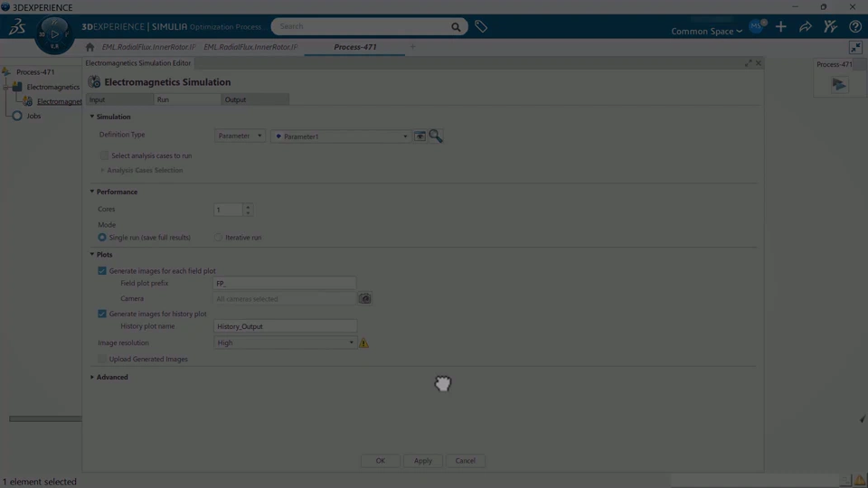Image resolution: width=868 pixels, height=488 pixels.
Task: Go to the Home icon tab
Action: tap(90, 47)
